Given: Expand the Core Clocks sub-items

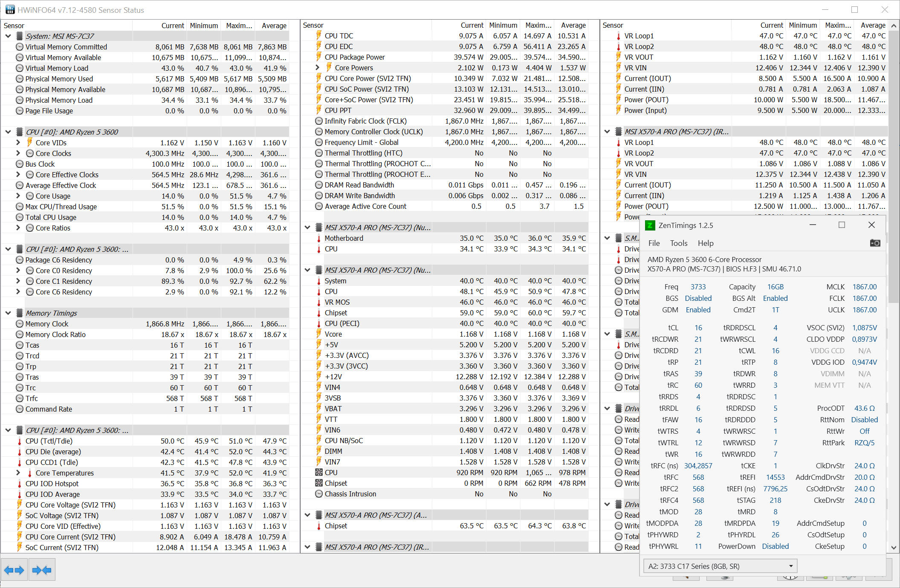Looking at the screenshot, I should pyautogui.click(x=18, y=153).
